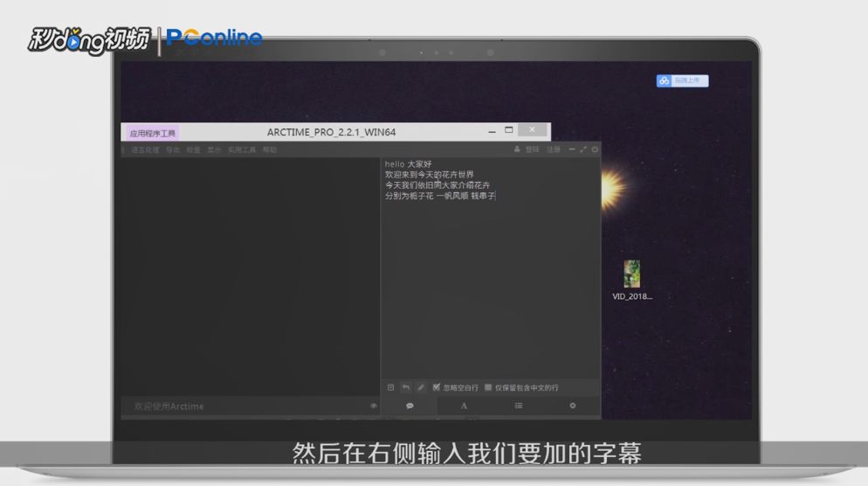Open the 实用工具 menu
Screen dimensions: 868x486
242,150
